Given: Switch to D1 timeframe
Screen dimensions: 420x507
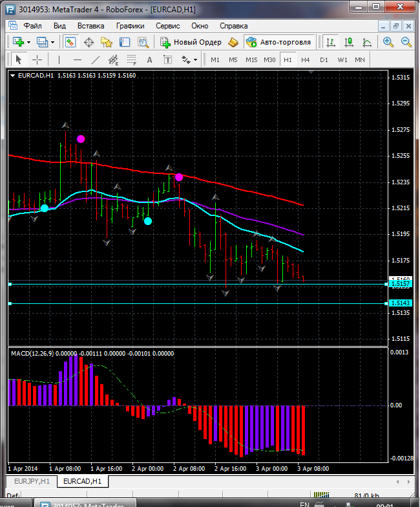Looking at the screenshot, I should pyautogui.click(x=324, y=59).
